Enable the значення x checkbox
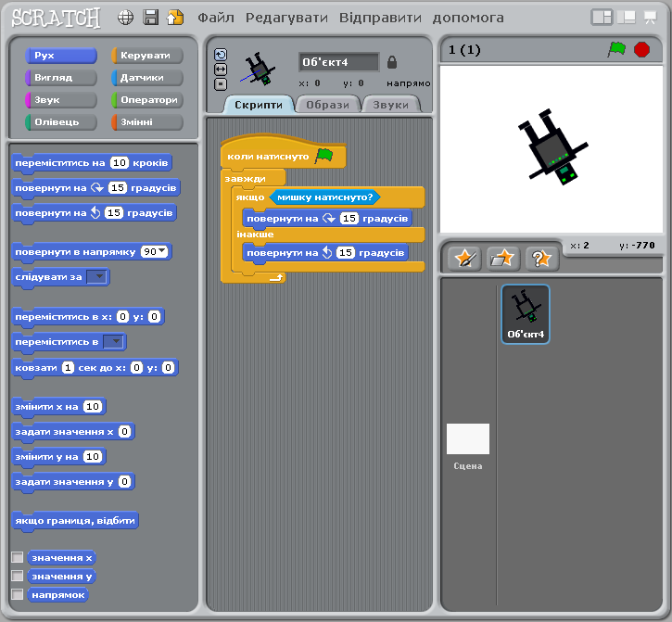 coord(17,557)
